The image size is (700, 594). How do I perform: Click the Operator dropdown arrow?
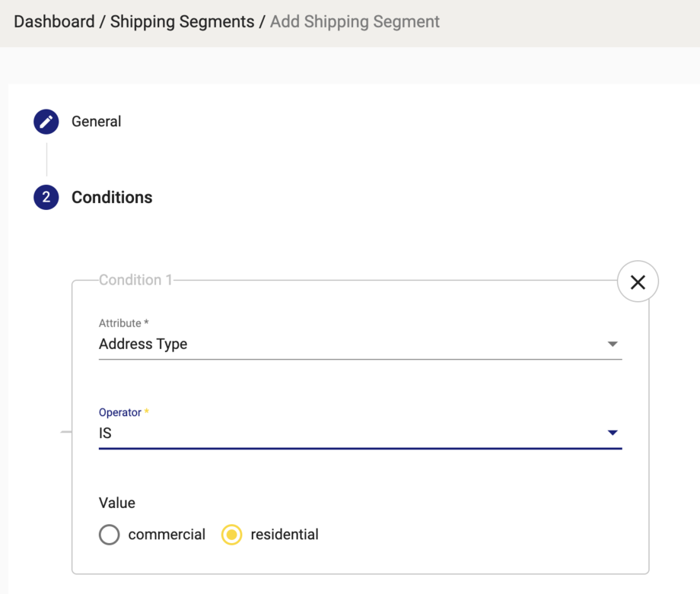(x=612, y=433)
